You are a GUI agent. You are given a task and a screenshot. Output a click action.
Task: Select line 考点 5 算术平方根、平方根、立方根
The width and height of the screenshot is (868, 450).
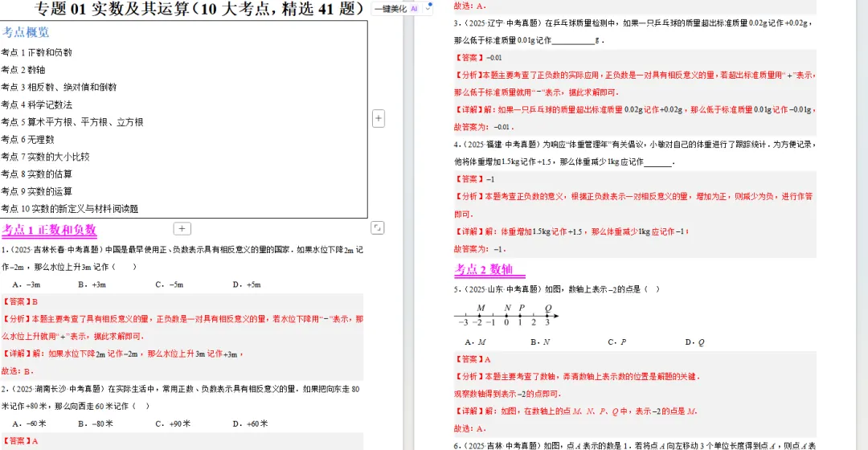[x=72, y=122]
